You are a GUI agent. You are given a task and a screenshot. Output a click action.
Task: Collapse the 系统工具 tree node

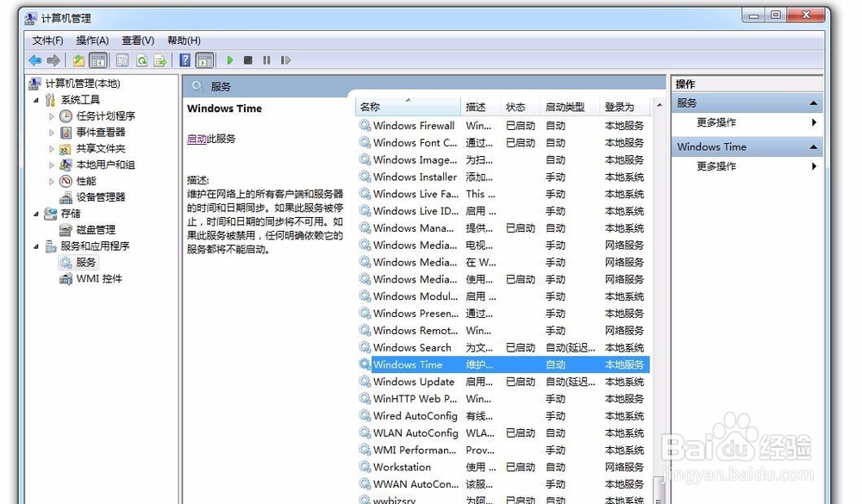(36, 100)
